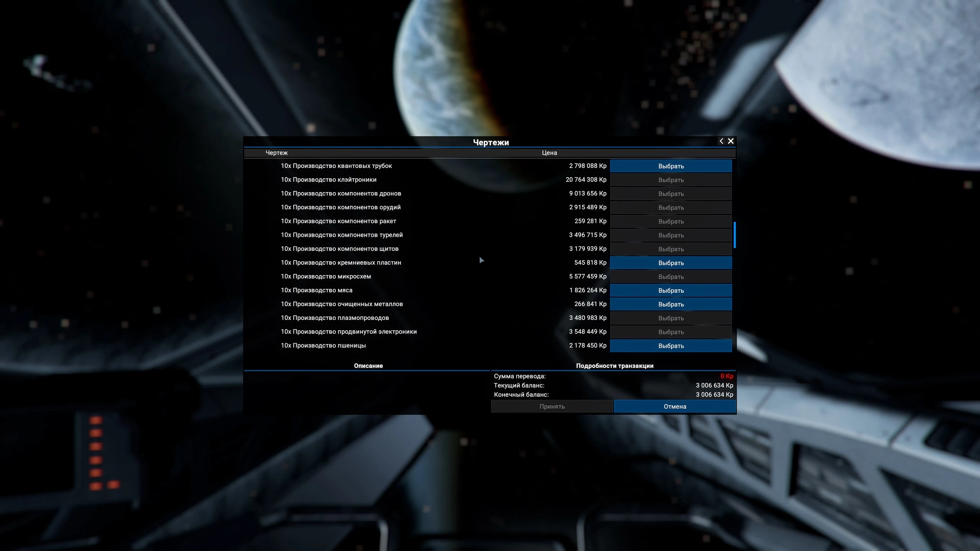
Task: Click the Подробности транзакции heading
Action: (x=615, y=366)
